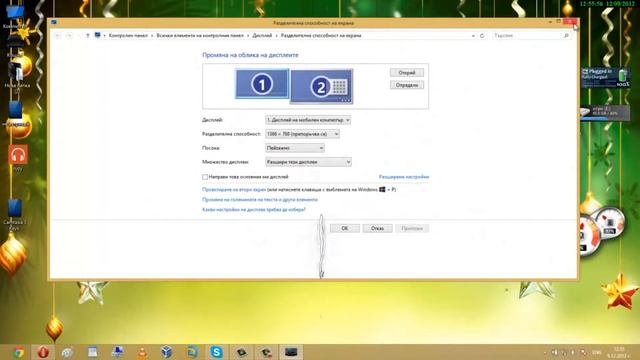This screenshot has height=360, width=640.
Task: Open the which-display-settings-to-choose help link
Action: (253, 209)
